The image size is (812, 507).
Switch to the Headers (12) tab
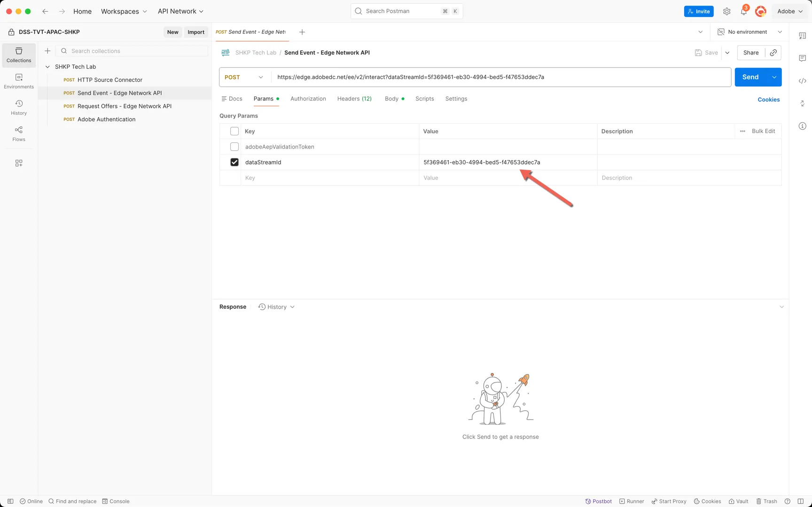tap(354, 99)
